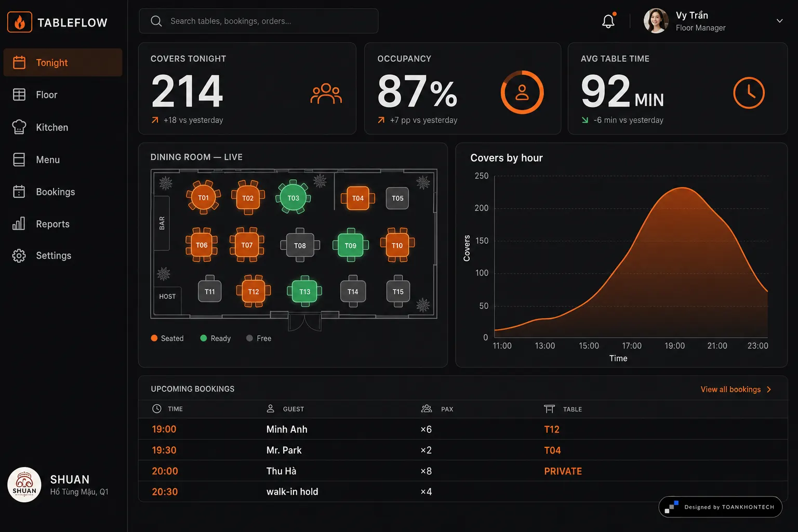Click the covers guests group icon
Image resolution: width=798 pixels, height=532 pixels.
tap(326, 94)
